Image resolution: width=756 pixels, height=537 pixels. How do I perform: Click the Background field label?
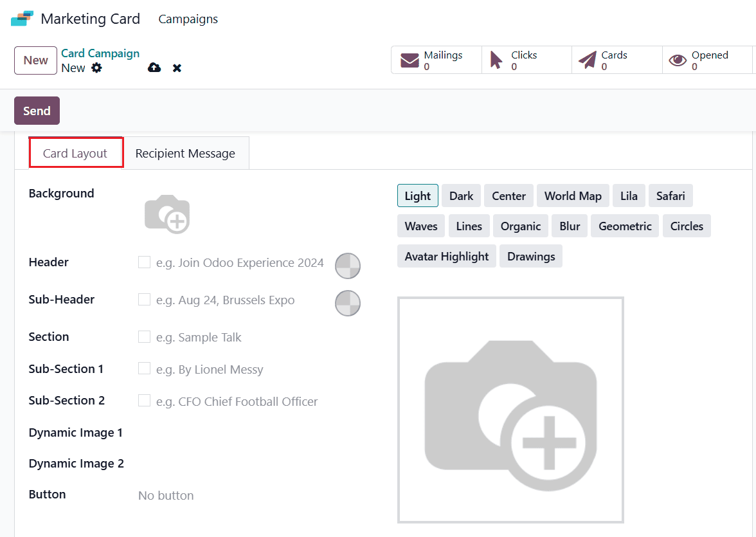[x=61, y=193]
